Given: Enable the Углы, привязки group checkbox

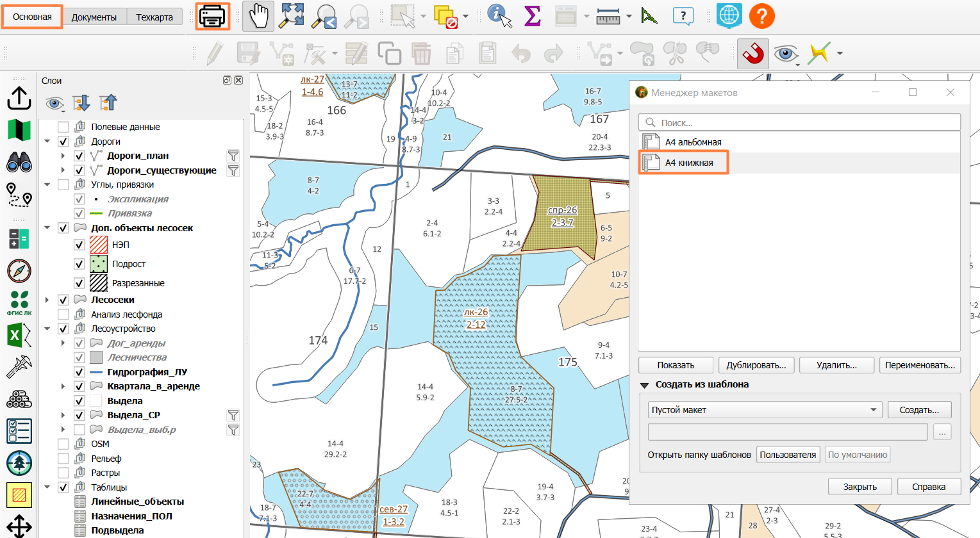Looking at the screenshot, I should 63,184.
